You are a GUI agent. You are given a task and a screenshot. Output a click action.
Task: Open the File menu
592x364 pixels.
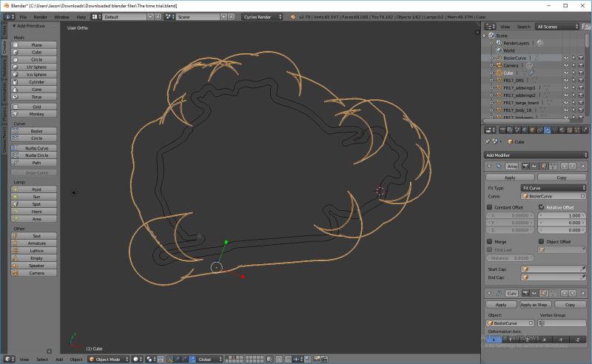click(x=23, y=17)
